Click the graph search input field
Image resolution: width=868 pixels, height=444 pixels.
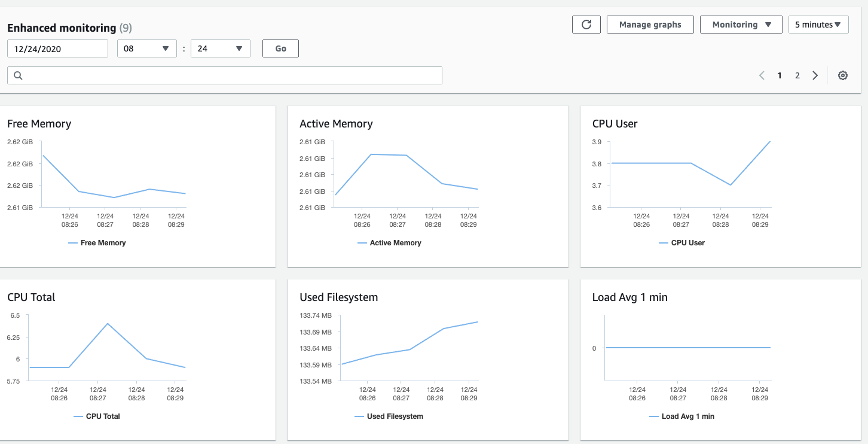click(x=225, y=75)
